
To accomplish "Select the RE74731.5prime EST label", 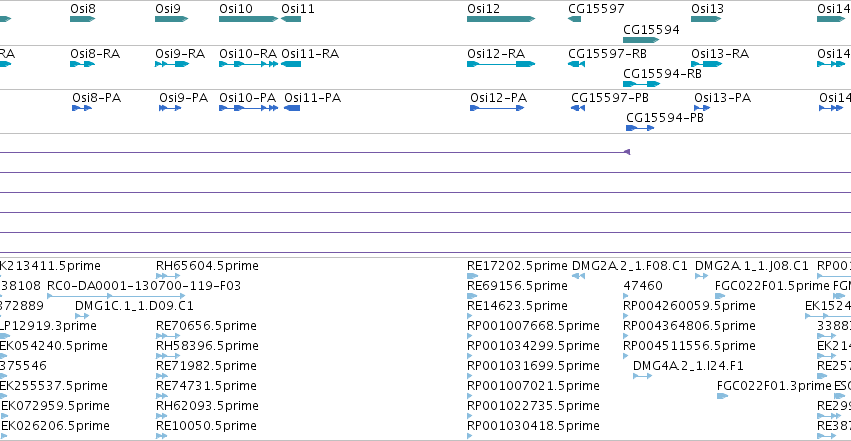I will pyautogui.click(x=206, y=386).
